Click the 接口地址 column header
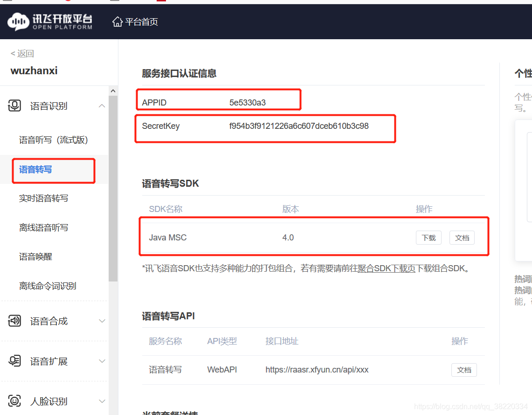Image resolution: width=532 pixels, height=415 pixels. pyautogui.click(x=282, y=341)
